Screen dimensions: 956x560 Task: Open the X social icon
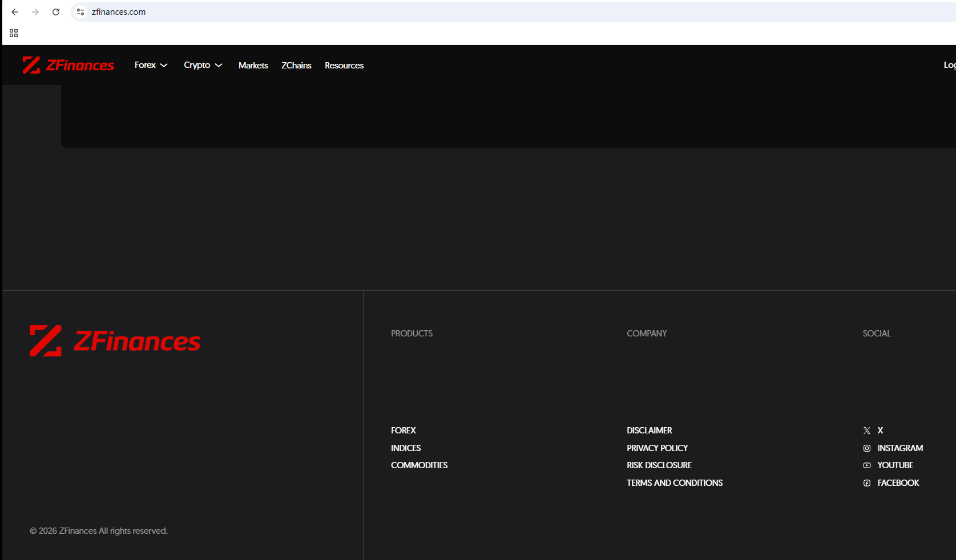pos(867,431)
